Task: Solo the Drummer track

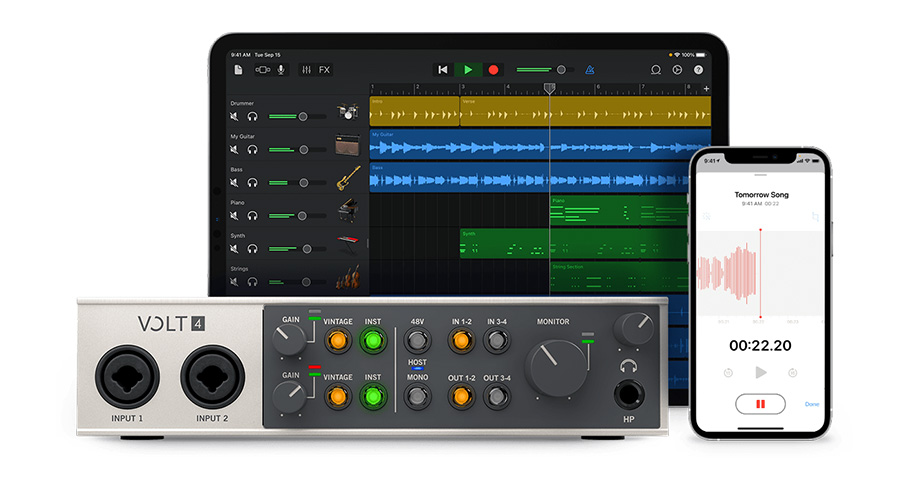Action: (x=252, y=117)
